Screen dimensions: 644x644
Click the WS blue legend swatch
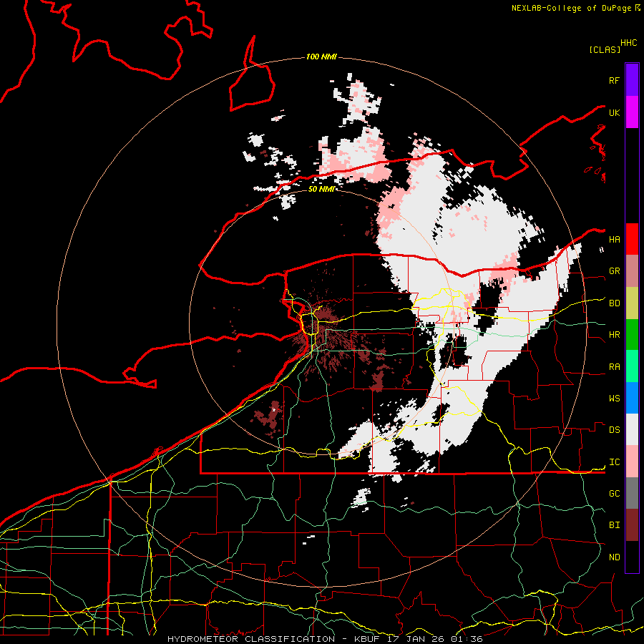632,398
